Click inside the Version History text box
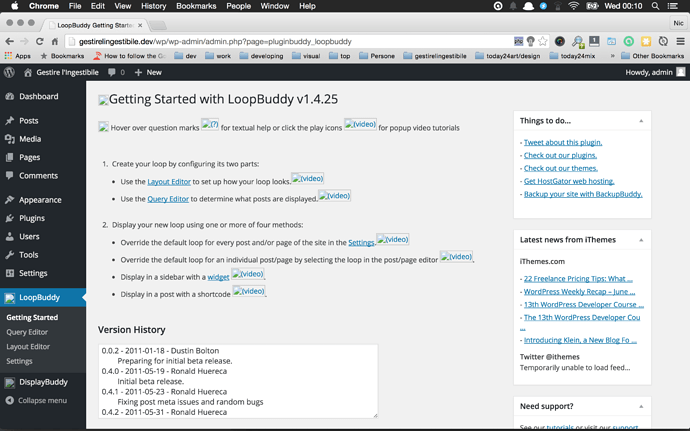Screen dimensions: 690x431 point(238,381)
